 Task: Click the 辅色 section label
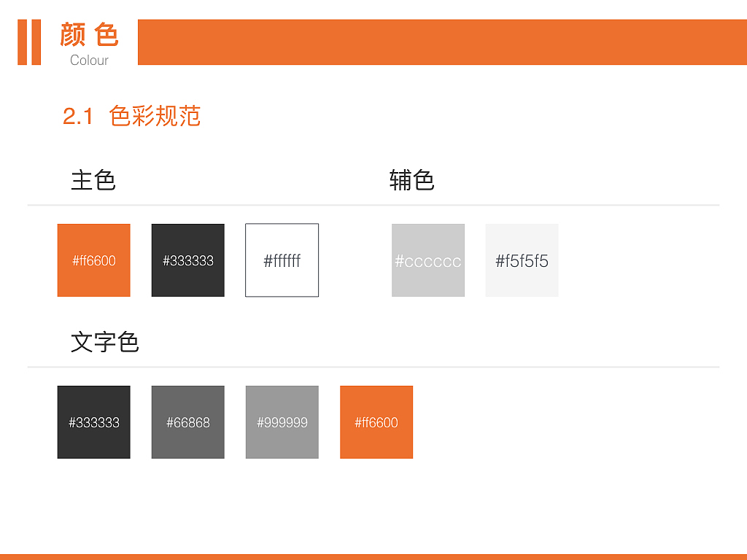click(x=411, y=180)
